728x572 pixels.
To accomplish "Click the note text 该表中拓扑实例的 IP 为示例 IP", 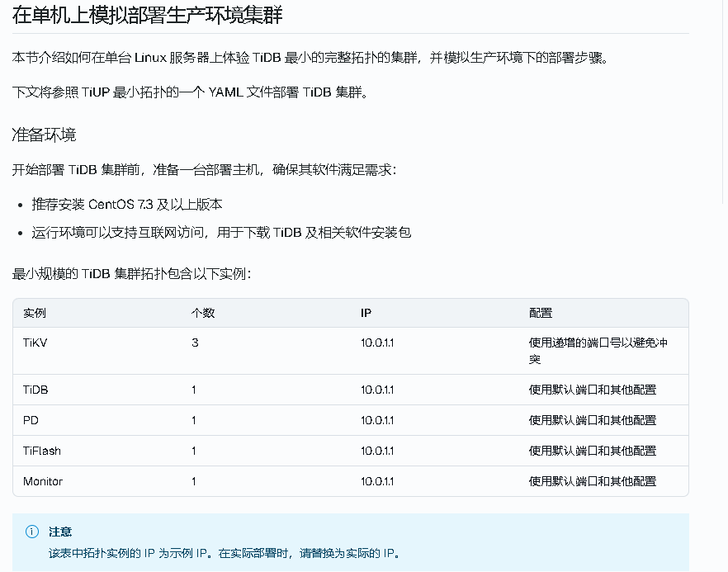I will (x=128, y=553).
